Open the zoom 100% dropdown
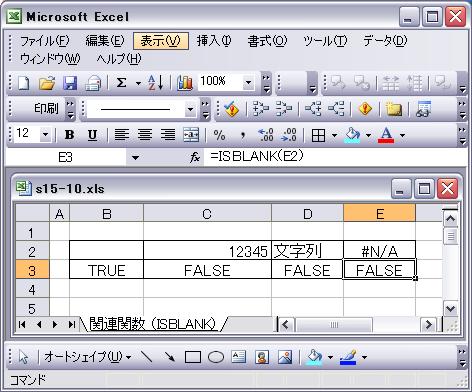 pyautogui.click(x=248, y=82)
